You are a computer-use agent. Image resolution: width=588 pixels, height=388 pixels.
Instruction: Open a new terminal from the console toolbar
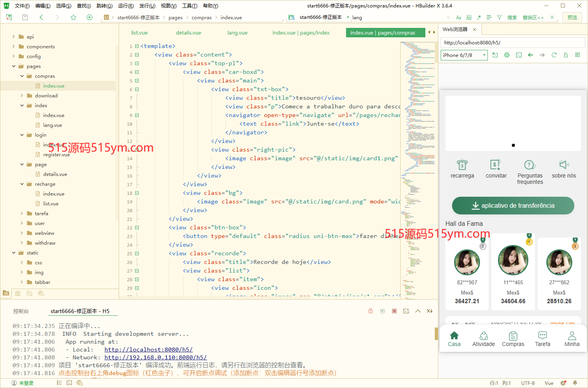tap(406, 311)
